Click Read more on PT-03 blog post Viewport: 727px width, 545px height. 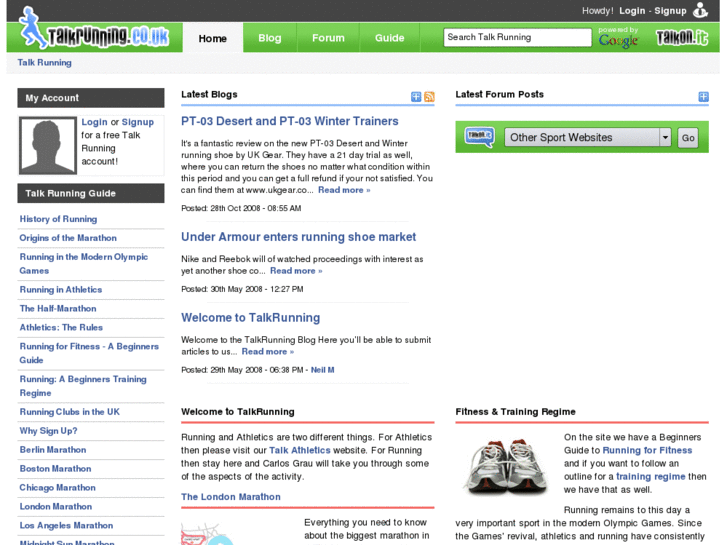[344, 190]
